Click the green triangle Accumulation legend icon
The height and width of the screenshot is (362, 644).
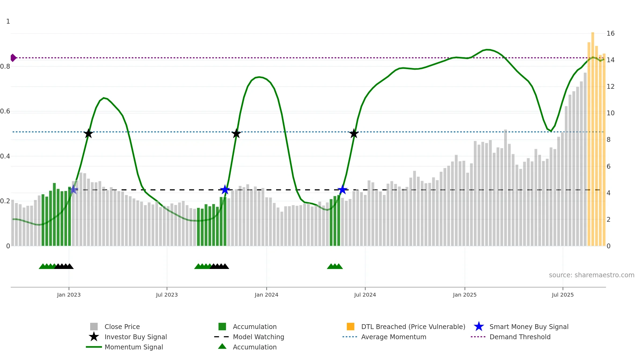(x=222, y=346)
